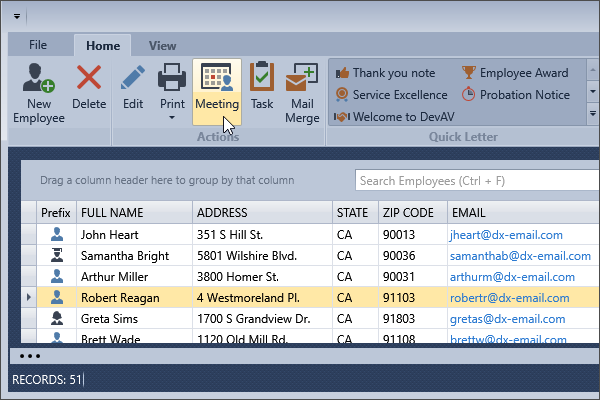Open jheart@dx-email.com email link
This screenshot has height=400, width=600.
[x=506, y=235]
